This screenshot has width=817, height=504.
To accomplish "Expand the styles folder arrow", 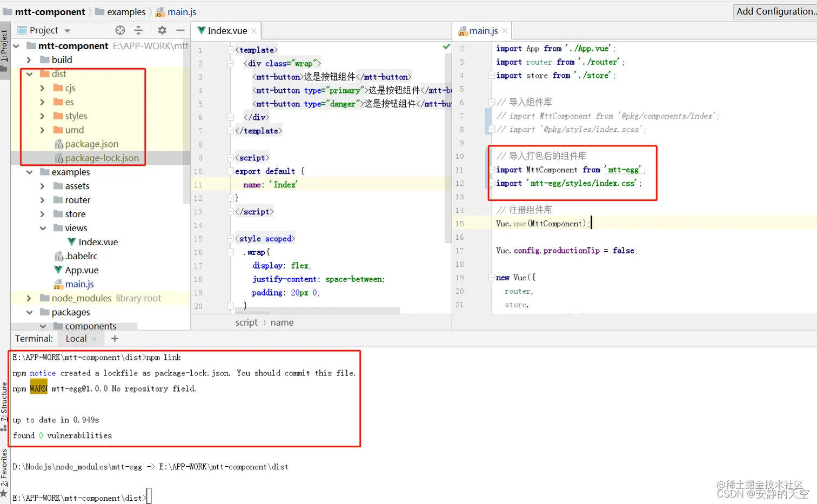I will coord(43,116).
